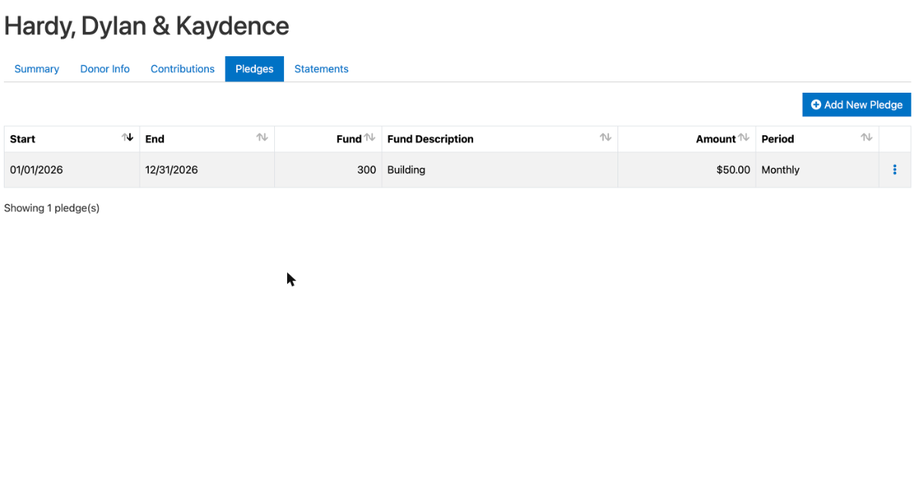Sort by the Amount column arrows

coord(744,138)
